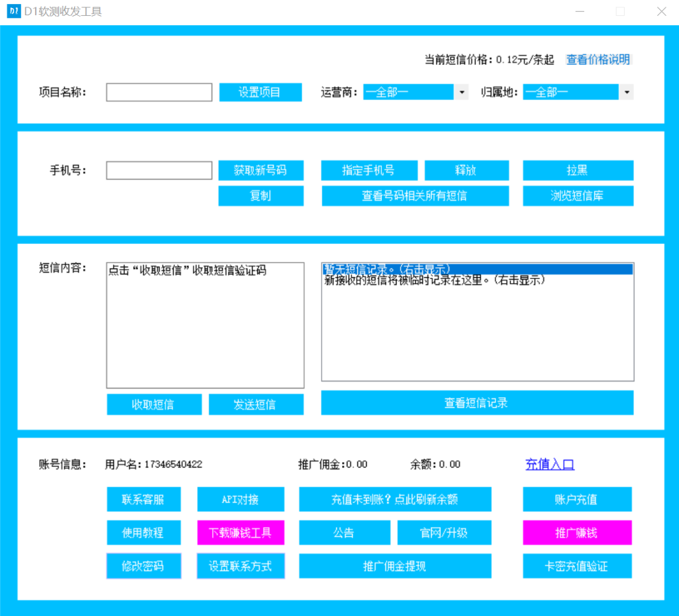Click the D1 app icon in title bar
Viewport: 679px width, 616px height.
tap(13, 12)
